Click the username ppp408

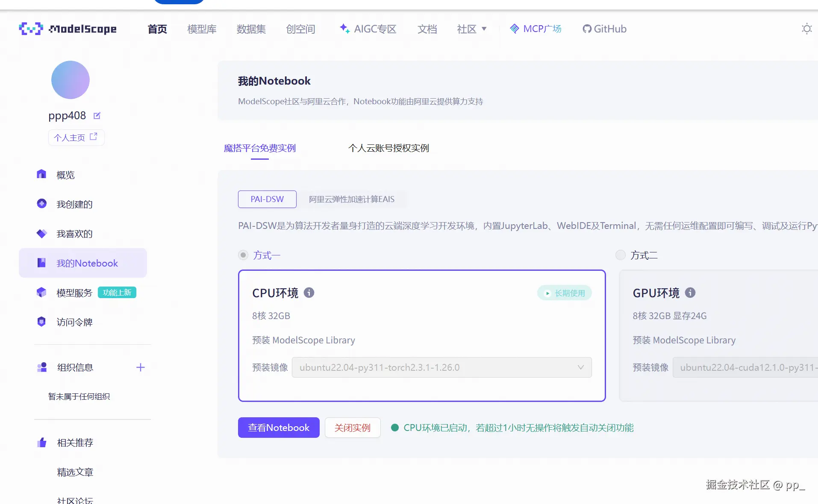[x=67, y=115]
